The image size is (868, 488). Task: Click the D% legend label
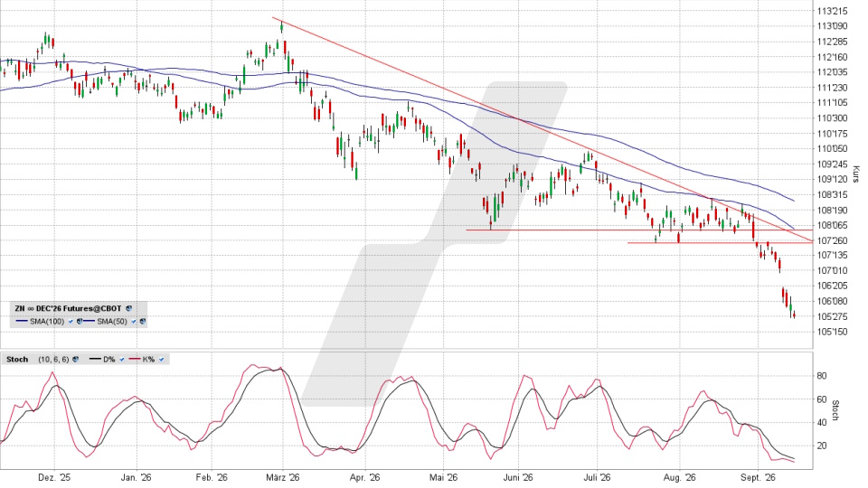(x=109, y=360)
